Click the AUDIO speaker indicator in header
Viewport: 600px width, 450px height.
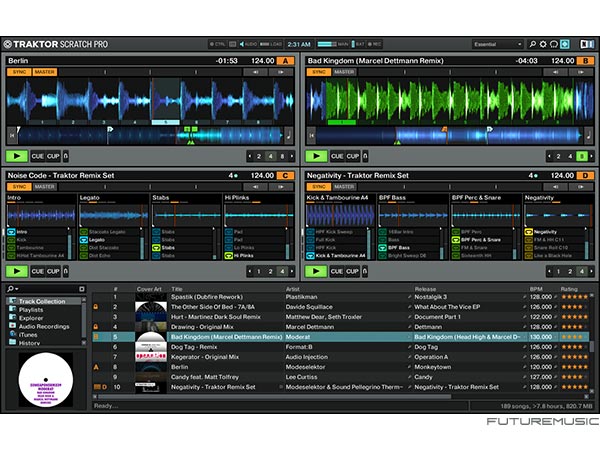(248, 44)
